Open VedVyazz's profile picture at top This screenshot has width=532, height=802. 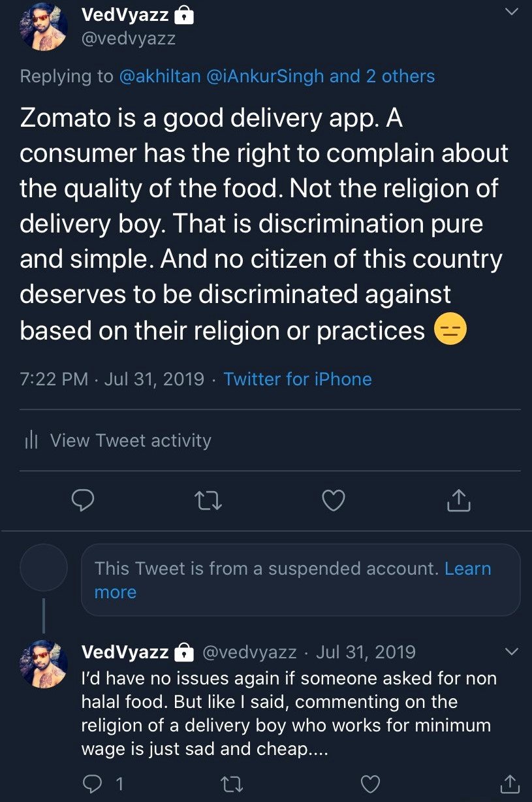(44, 26)
